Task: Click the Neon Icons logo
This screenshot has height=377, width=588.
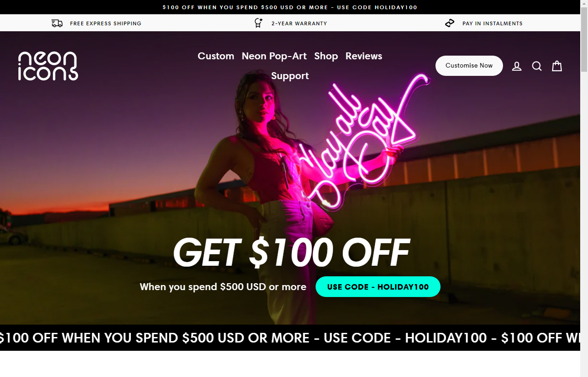Action: (48, 66)
